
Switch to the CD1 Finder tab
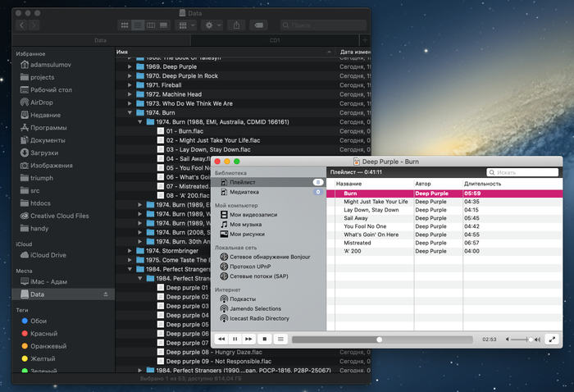click(275, 39)
